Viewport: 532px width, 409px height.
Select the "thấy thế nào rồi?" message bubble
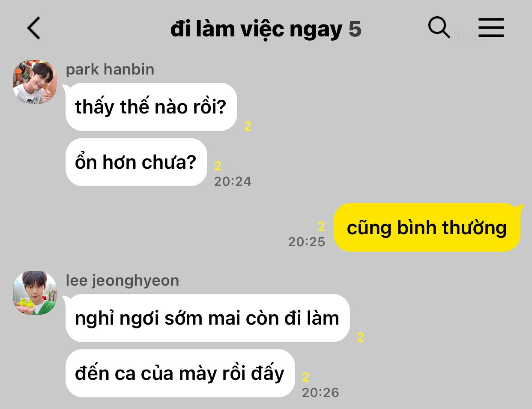tap(151, 107)
